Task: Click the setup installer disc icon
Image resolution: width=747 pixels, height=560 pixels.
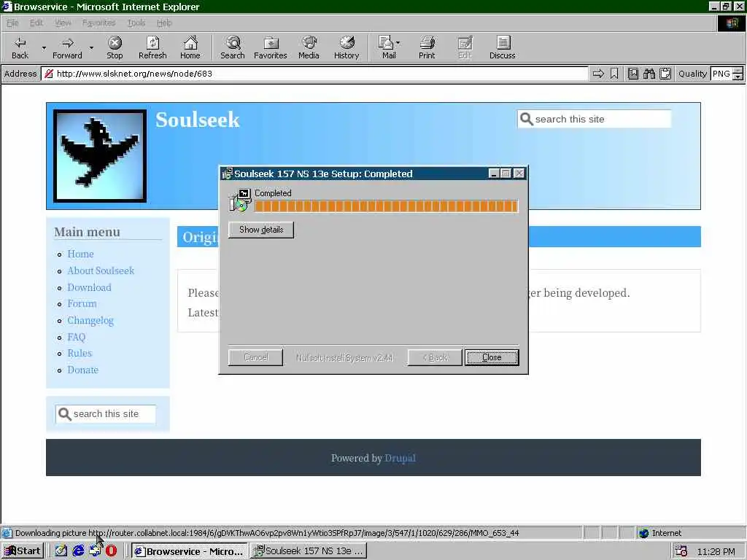Action: (239, 201)
